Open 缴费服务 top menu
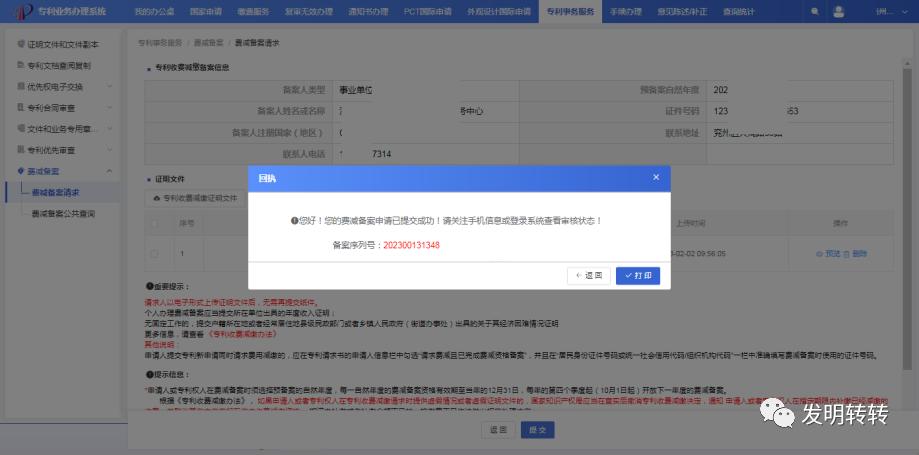 [x=253, y=12]
